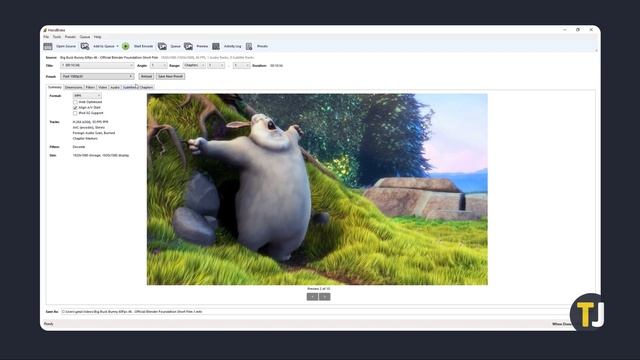Open the Presets menu in menu bar
Screen dimensions: 640x360
(70, 37)
